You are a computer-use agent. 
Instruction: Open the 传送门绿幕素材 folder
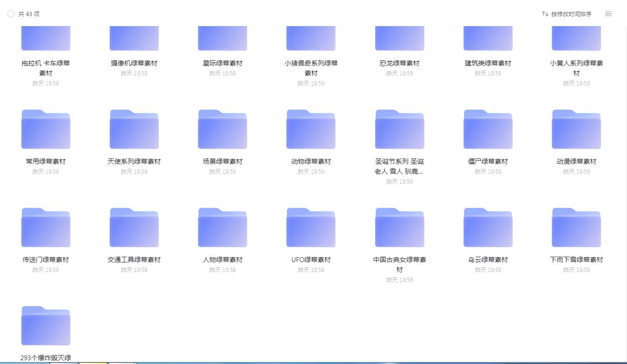pos(46,227)
